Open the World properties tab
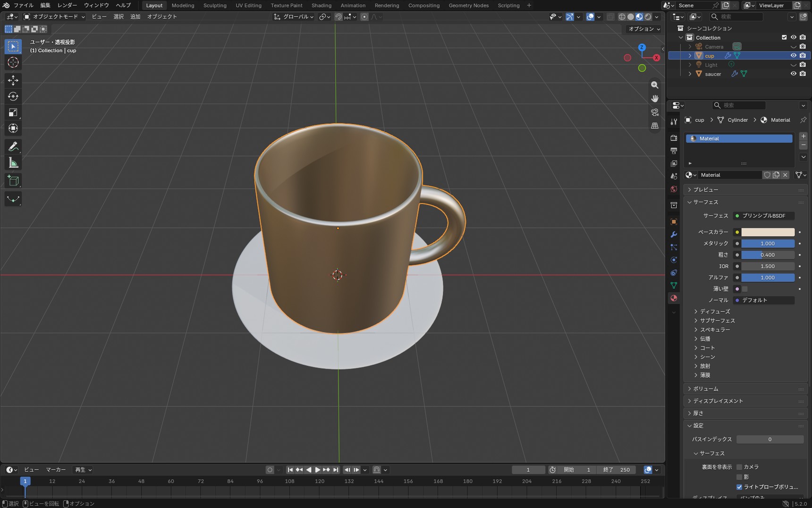 [674, 189]
